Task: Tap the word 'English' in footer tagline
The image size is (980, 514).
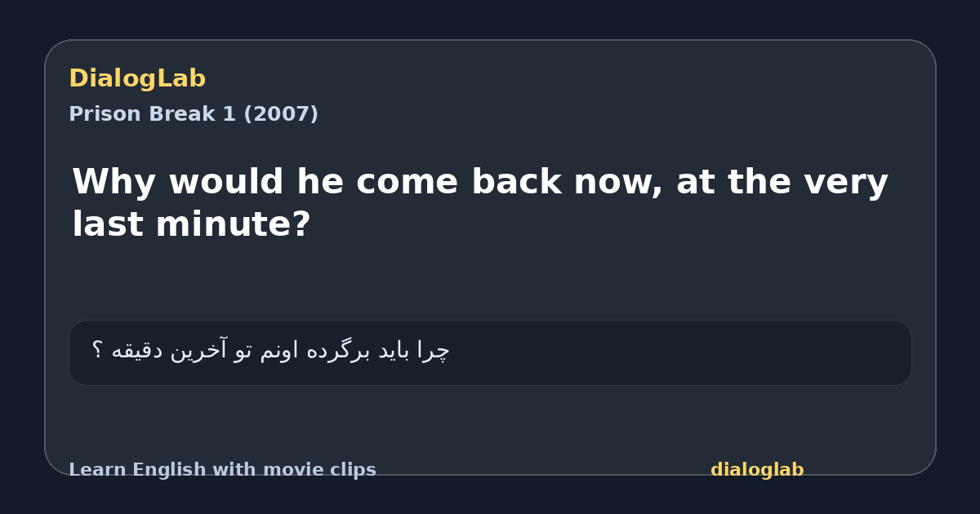Action: click(x=168, y=470)
